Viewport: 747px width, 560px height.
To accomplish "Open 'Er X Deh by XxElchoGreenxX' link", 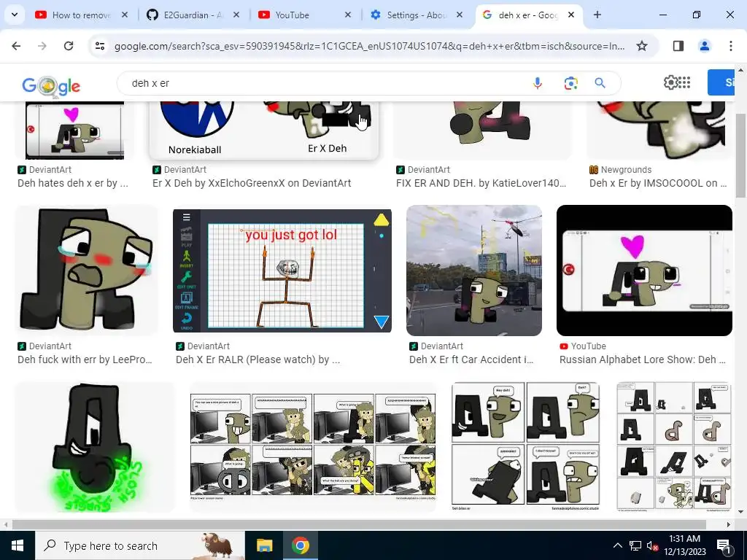I will (x=252, y=183).
